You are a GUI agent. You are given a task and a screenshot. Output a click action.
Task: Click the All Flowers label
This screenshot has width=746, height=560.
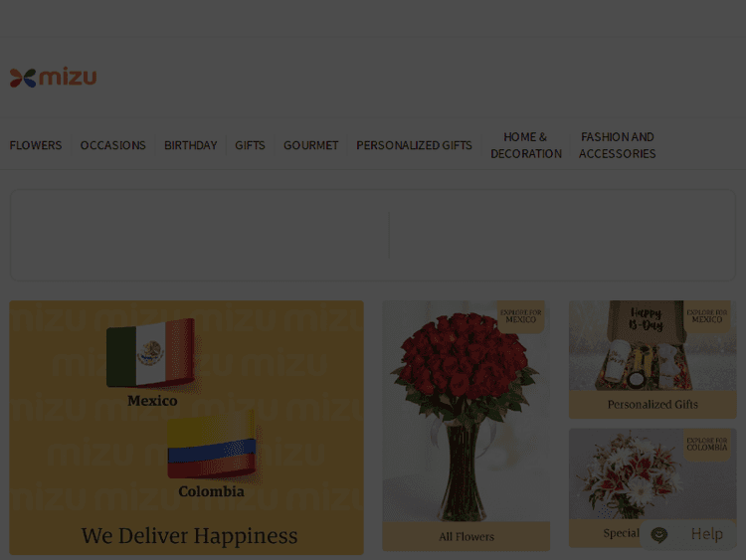pos(466,537)
